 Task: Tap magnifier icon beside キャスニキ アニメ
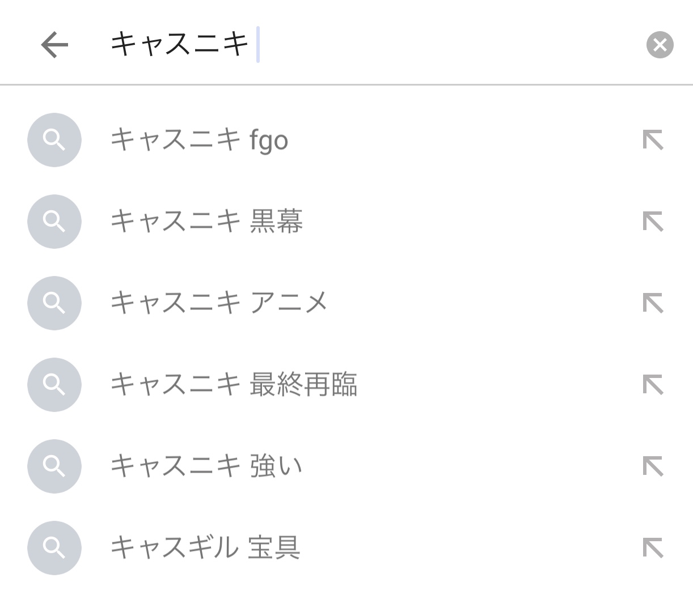[54, 303]
